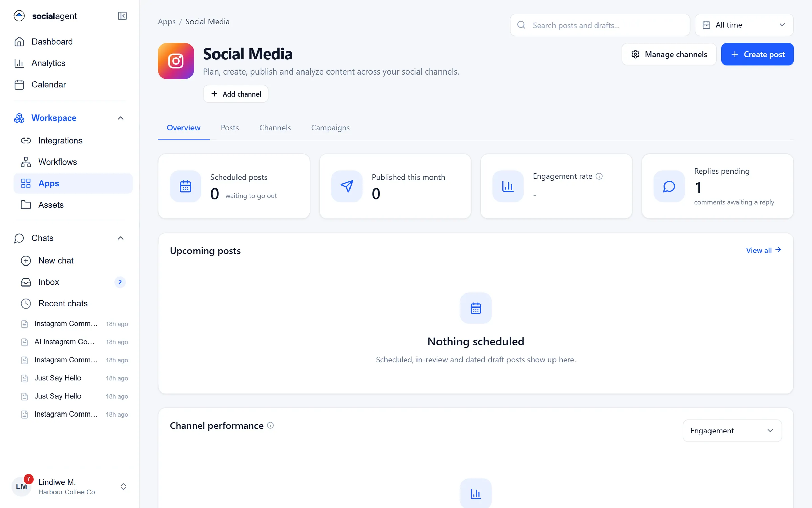Switch to the Channels tab

pyautogui.click(x=275, y=128)
